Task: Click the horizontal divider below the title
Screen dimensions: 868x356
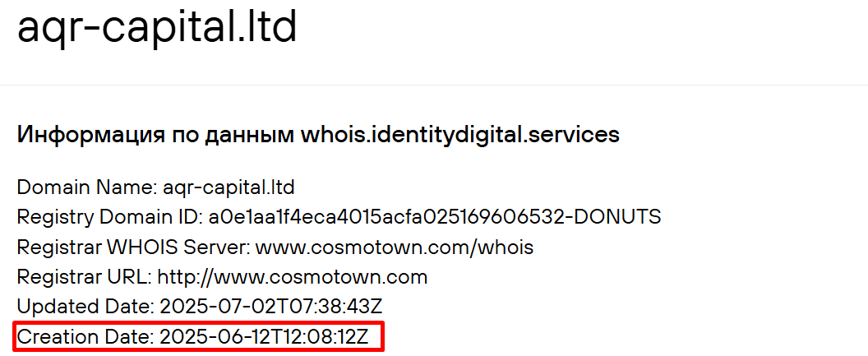Action: click(x=434, y=85)
